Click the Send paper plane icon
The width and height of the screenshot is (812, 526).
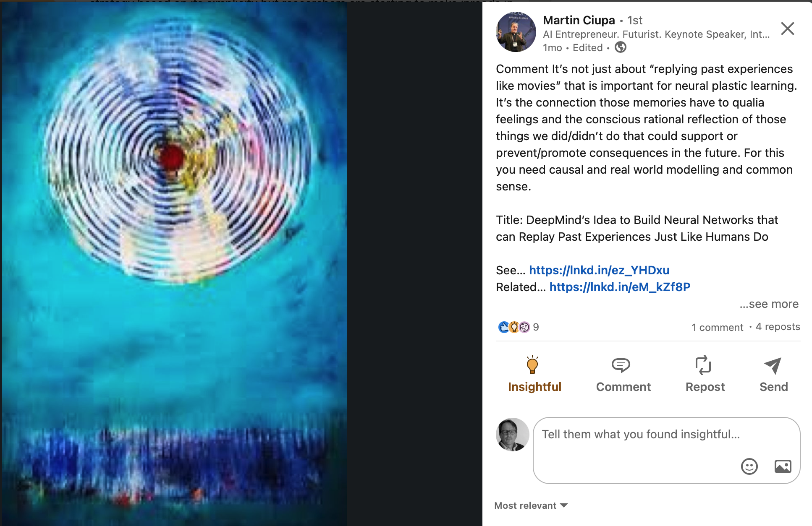coord(773,365)
